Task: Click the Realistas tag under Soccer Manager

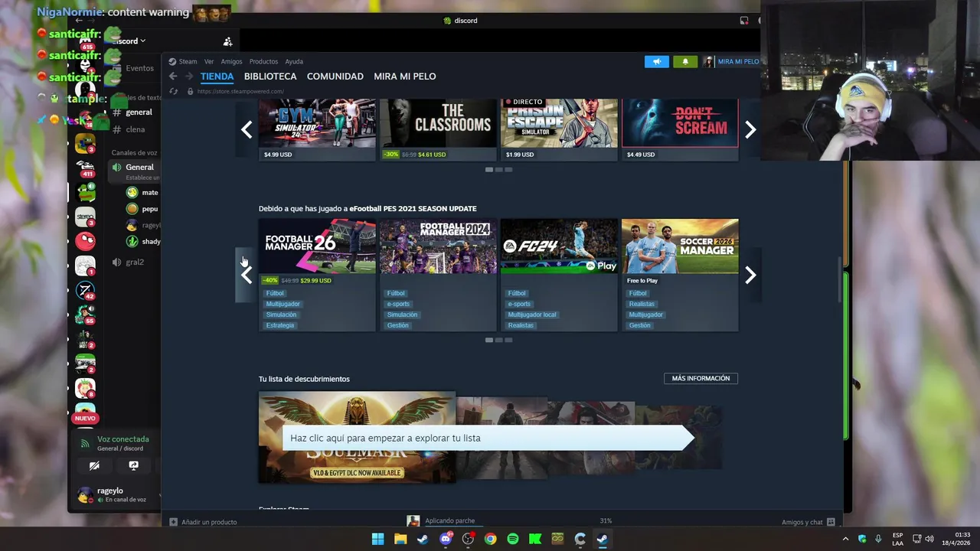Action: click(x=642, y=304)
